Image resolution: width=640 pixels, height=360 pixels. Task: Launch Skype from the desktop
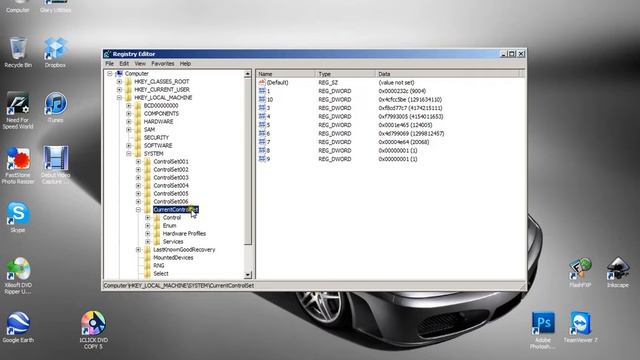pyautogui.click(x=18, y=217)
